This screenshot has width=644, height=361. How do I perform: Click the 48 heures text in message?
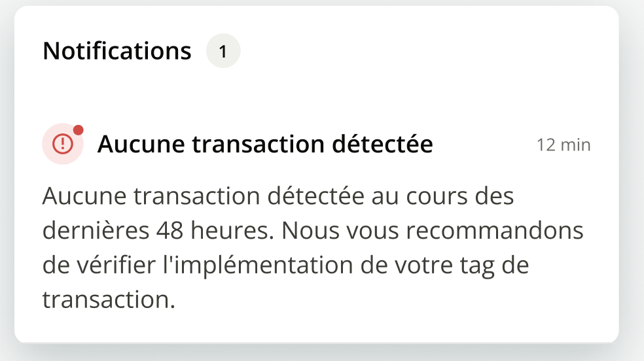209,231
